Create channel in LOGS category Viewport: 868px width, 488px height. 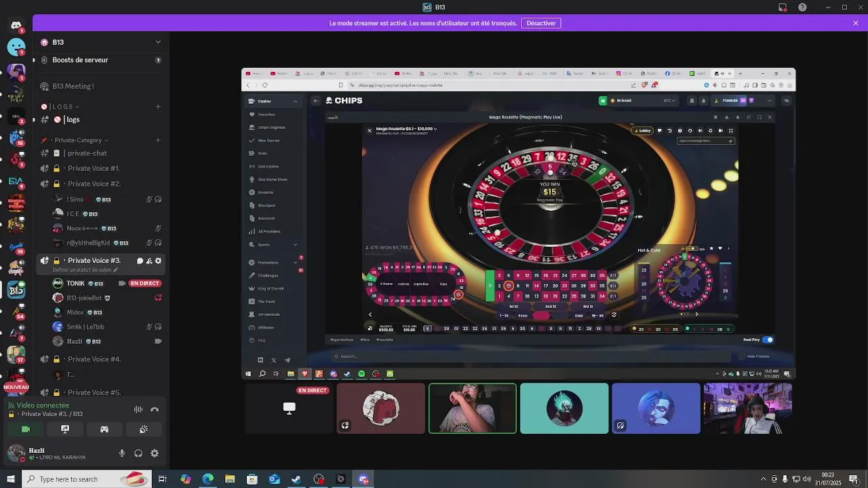(158, 106)
